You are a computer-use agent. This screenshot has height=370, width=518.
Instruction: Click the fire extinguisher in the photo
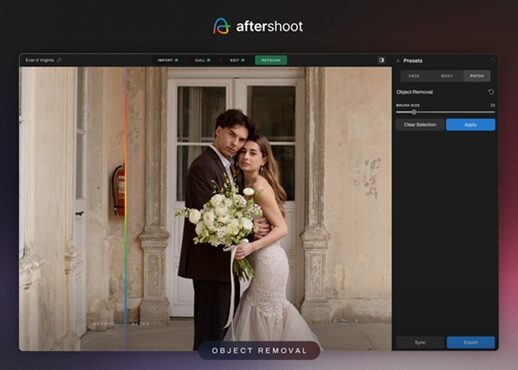[119, 190]
